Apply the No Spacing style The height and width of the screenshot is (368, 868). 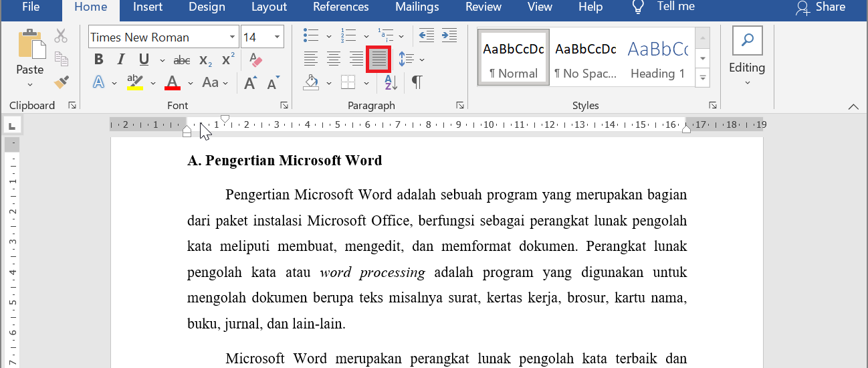(x=586, y=58)
